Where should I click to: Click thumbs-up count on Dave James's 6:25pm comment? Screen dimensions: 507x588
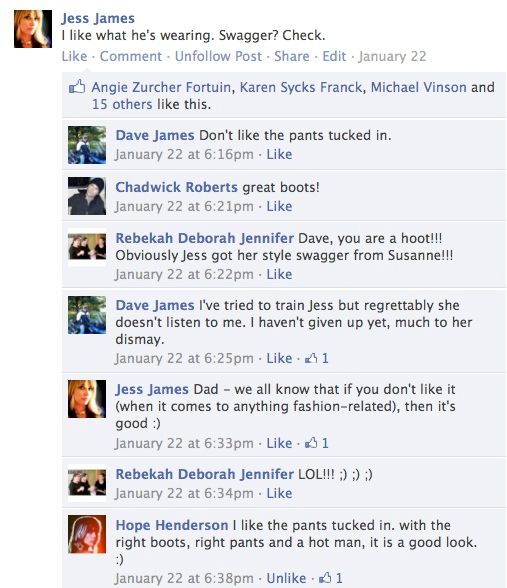pos(316,358)
